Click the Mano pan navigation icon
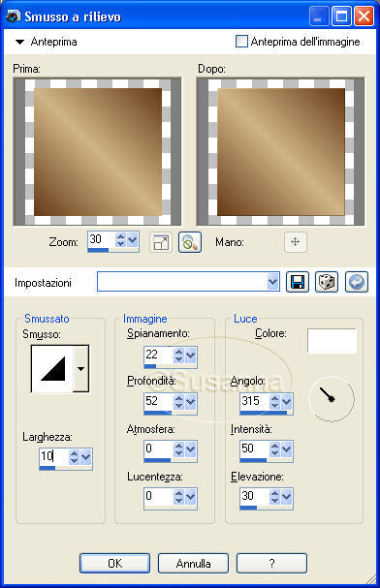Viewport: 380px width, 588px height. click(x=296, y=242)
